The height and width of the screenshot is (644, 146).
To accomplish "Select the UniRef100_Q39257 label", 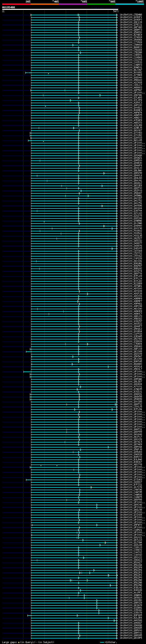I will [x=131, y=321].
